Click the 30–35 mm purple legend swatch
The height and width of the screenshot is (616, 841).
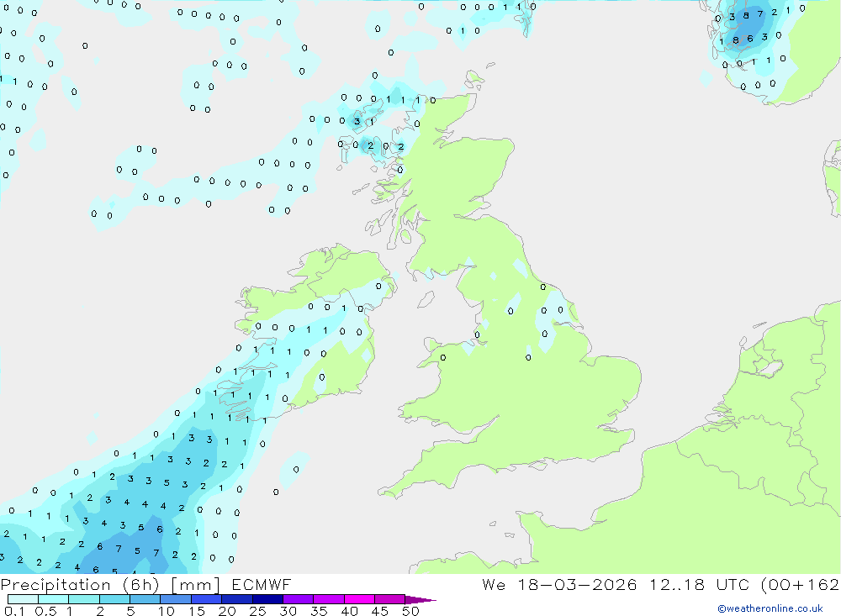point(299,599)
